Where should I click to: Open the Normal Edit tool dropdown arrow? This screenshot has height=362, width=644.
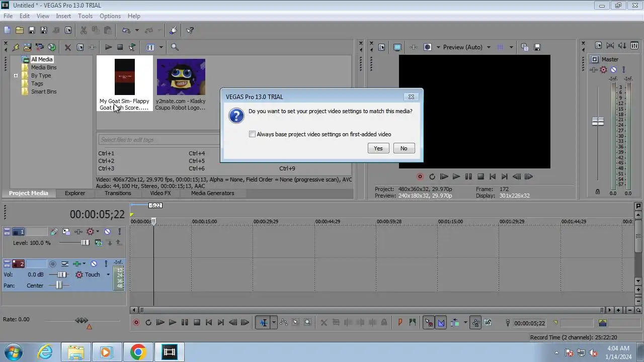point(274,323)
